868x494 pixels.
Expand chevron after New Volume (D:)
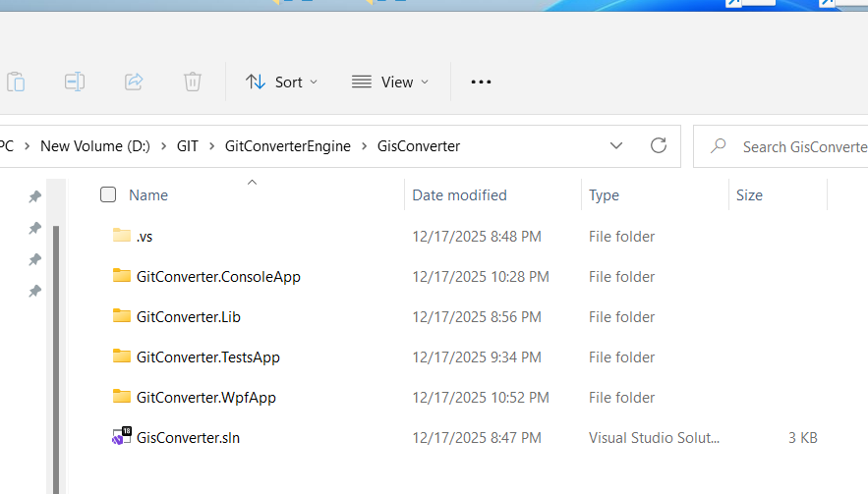(163, 146)
